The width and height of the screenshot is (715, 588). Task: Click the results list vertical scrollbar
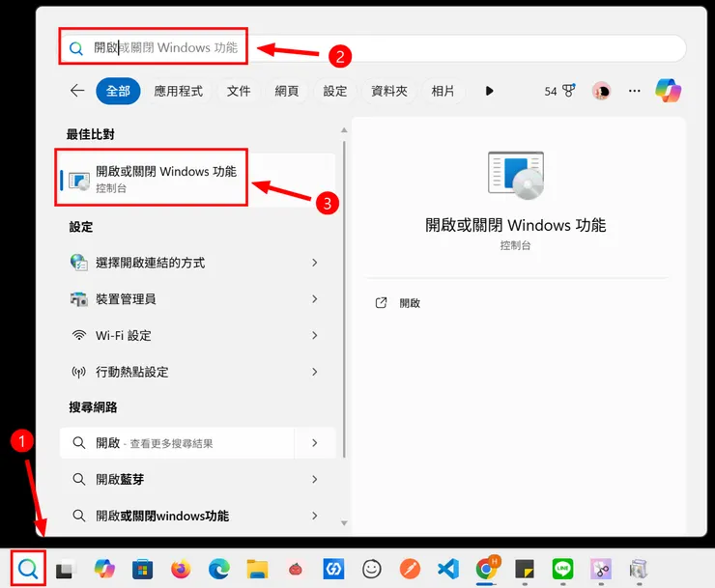344,299
